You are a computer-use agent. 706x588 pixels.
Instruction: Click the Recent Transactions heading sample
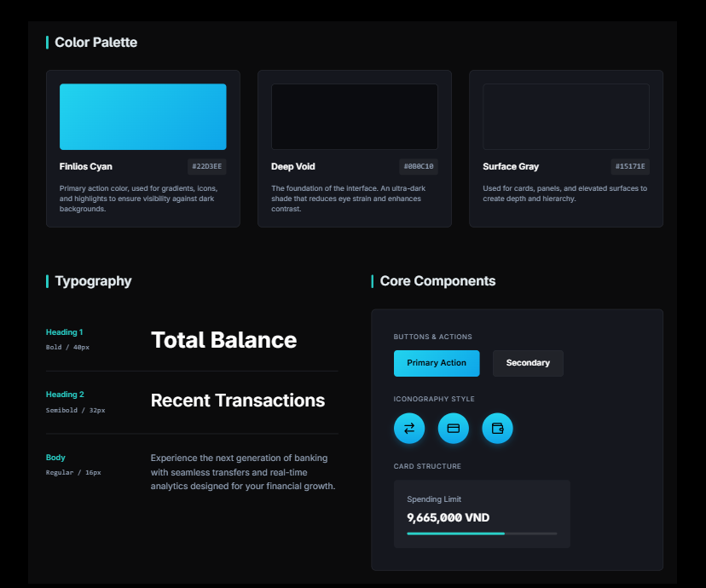[238, 401]
